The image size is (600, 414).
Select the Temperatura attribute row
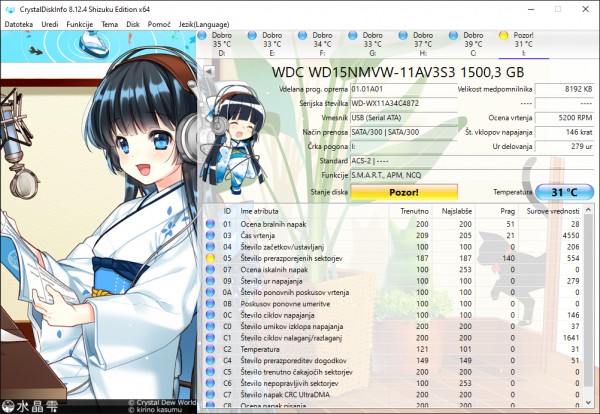tap(393, 349)
